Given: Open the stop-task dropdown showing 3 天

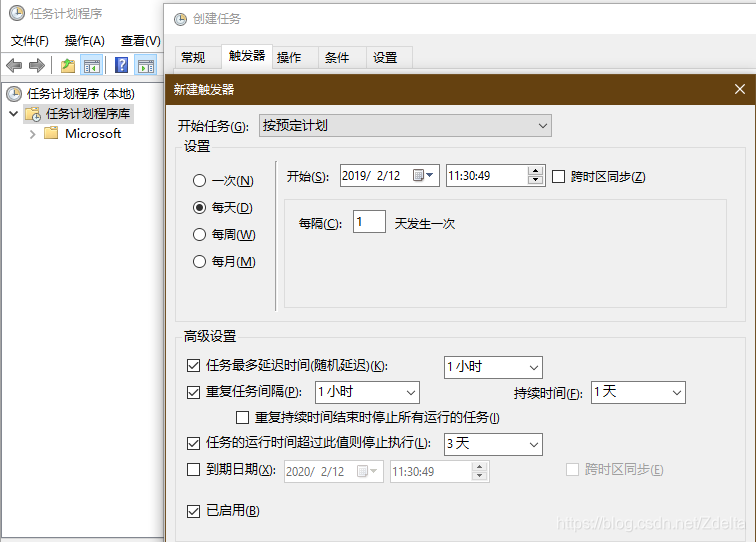Looking at the screenshot, I should click(x=493, y=444).
